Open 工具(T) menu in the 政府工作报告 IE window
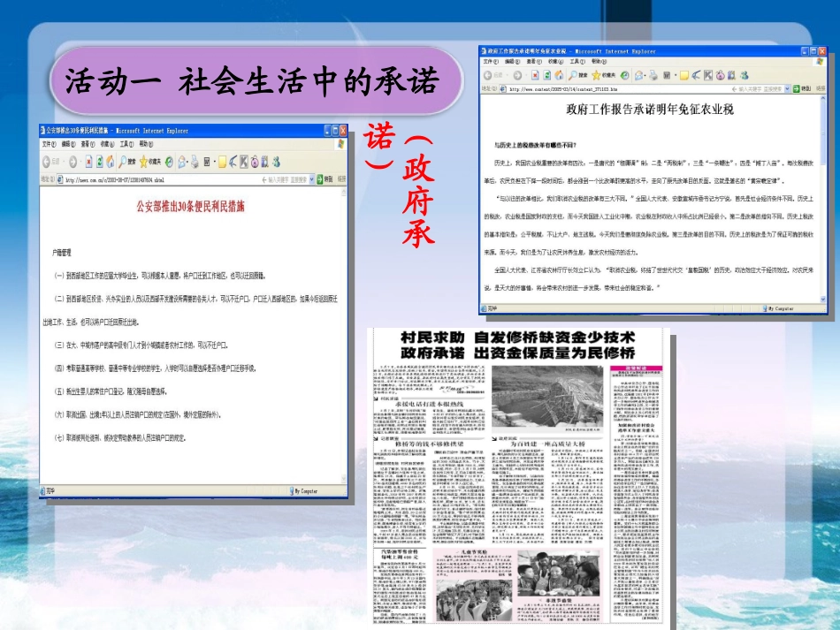This screenshot has width=840, height=630. [577, 62]
